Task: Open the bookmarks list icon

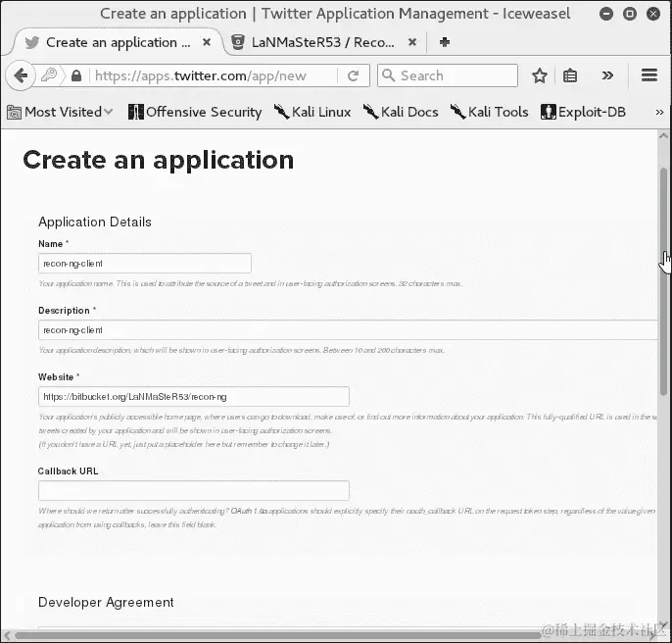Action: pyautogui.click(x=569, y=75)
